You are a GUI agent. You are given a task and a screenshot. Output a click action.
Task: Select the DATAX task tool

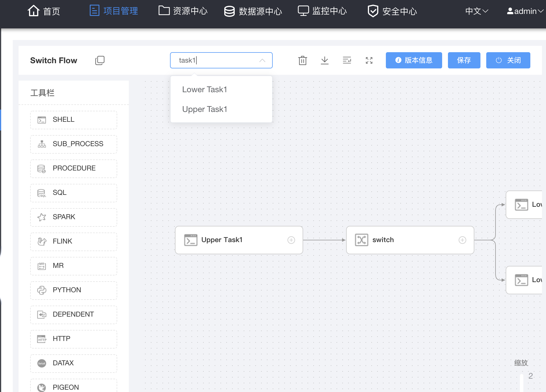click(x=74, y=363)
